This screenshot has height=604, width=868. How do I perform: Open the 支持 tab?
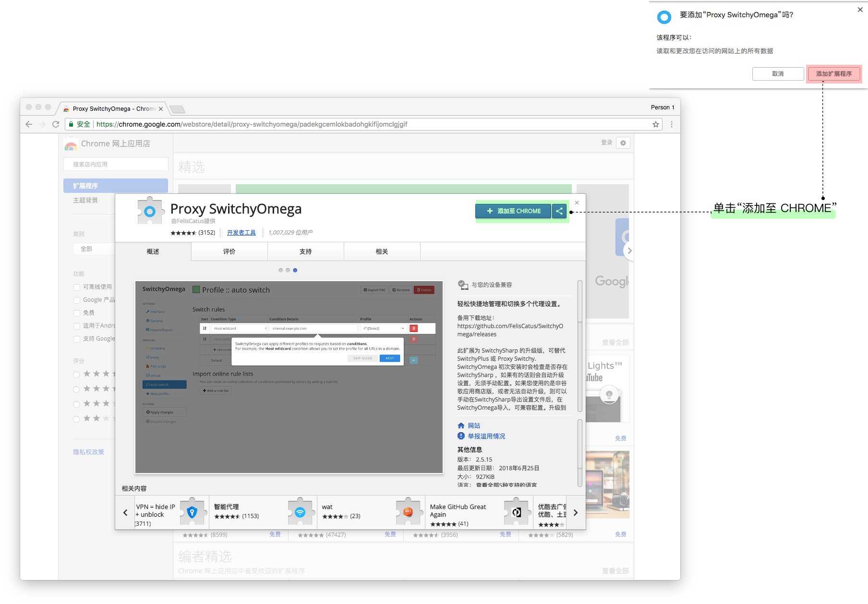tap(305, 251)
